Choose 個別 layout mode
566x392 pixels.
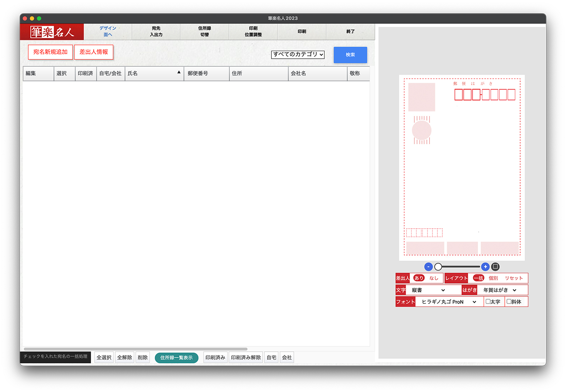pos(493,278)
